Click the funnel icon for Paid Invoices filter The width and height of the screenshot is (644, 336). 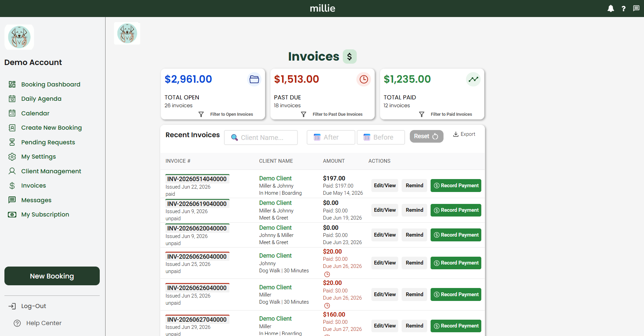click(422, 114)
